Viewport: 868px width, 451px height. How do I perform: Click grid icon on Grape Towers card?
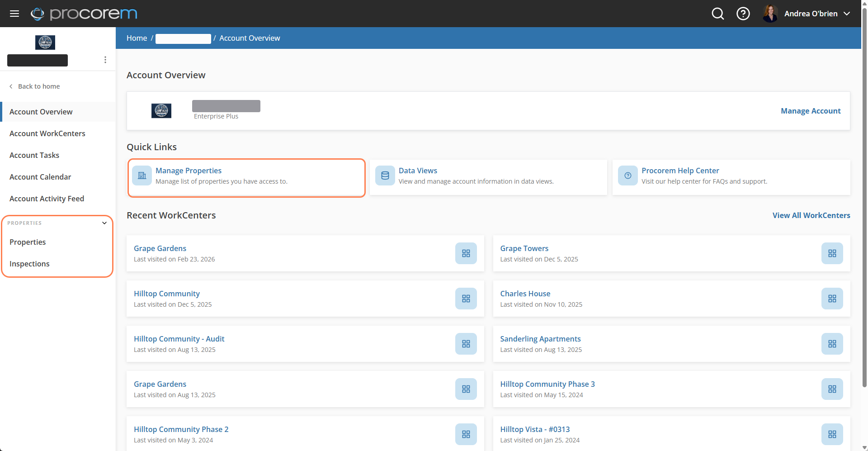point(832,253)
